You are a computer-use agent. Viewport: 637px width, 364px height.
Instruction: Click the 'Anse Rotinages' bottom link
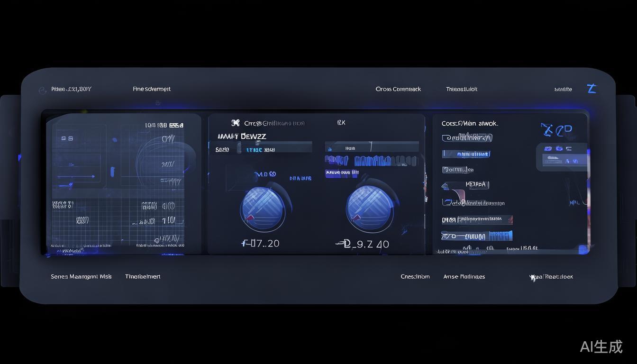tap(464, 277)
